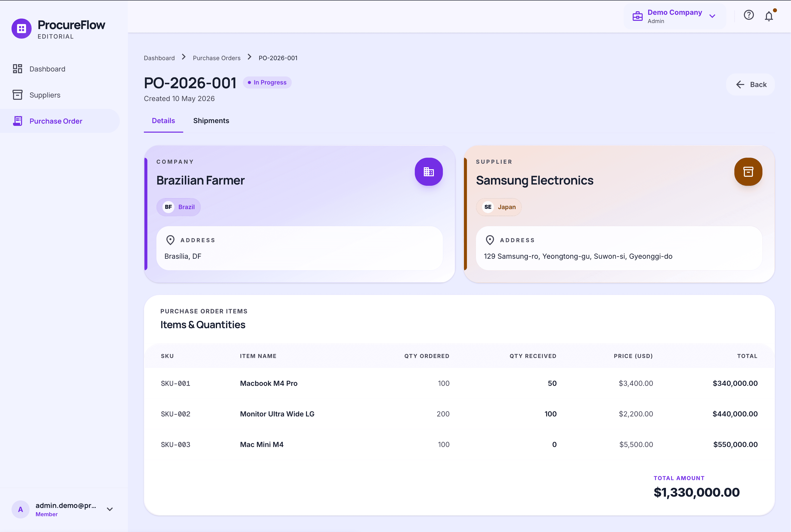Click the BF avatar badge
791x532 pixels.
tap(168, 207)
